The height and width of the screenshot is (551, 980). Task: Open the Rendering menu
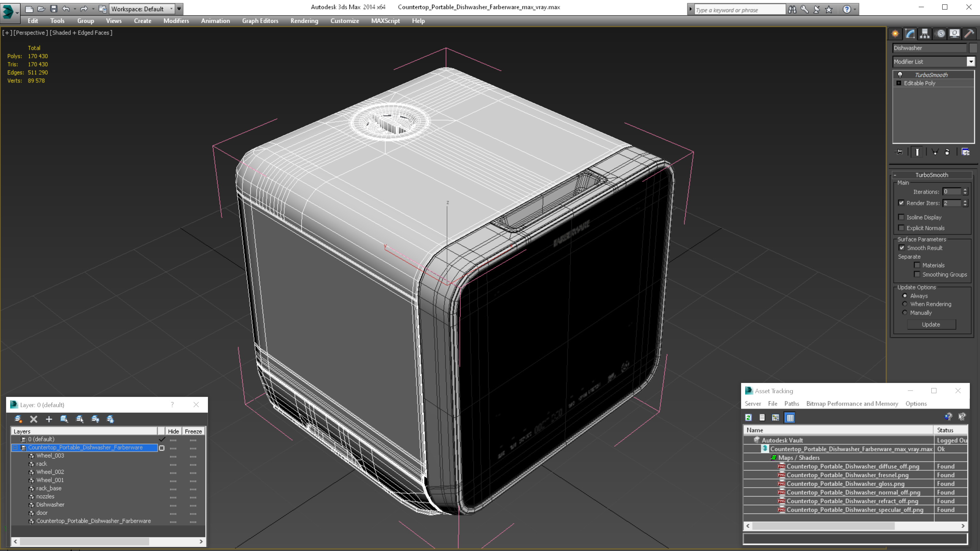tap(304, 21)
